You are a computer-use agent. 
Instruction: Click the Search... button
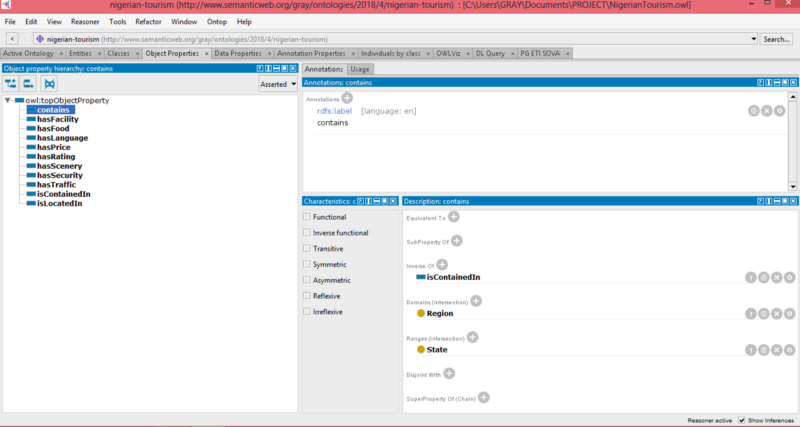click(776, 39)
